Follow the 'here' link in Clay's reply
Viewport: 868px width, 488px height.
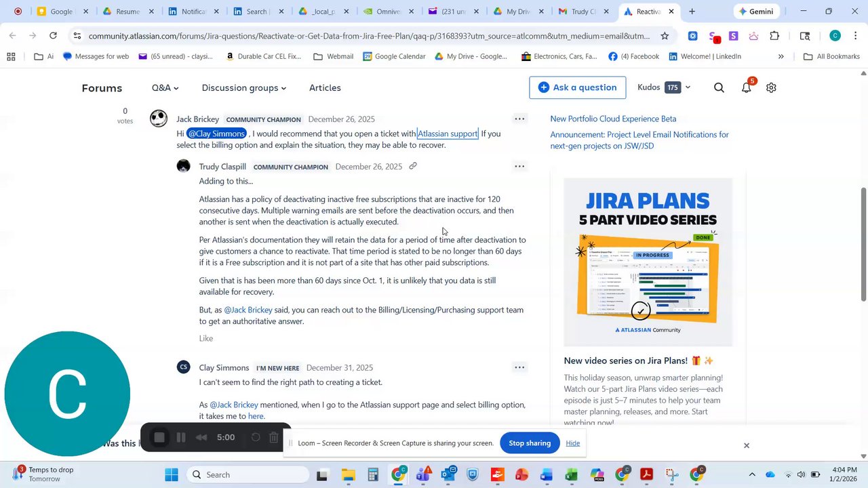256,416
